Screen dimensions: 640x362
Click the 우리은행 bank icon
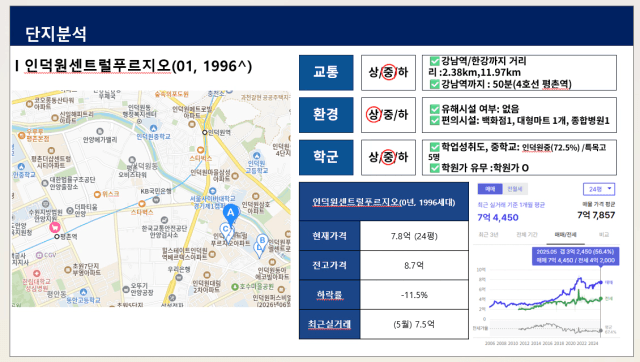point(179,277)
